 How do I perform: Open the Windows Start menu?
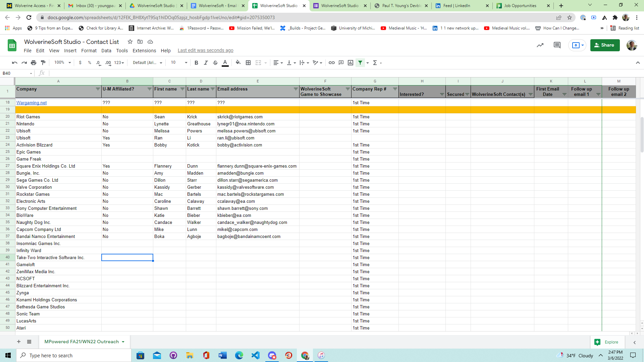8,355
